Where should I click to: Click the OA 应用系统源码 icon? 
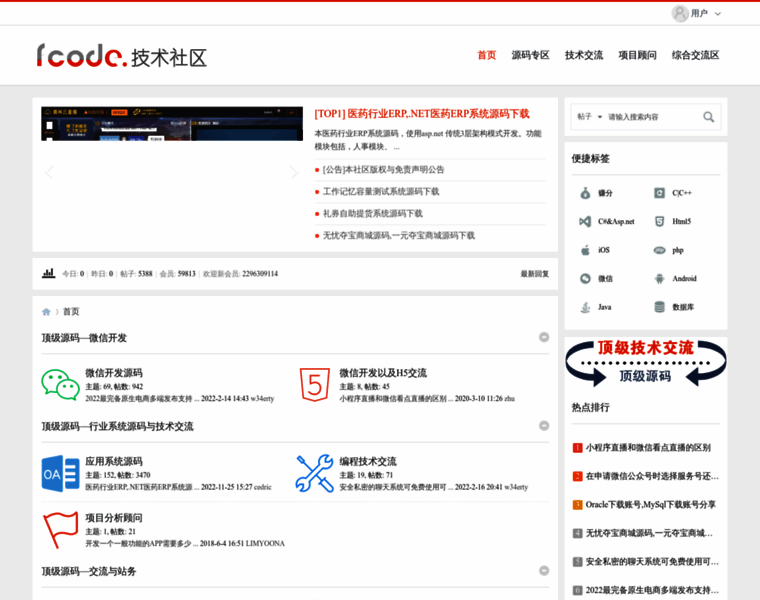coord(61,474)
